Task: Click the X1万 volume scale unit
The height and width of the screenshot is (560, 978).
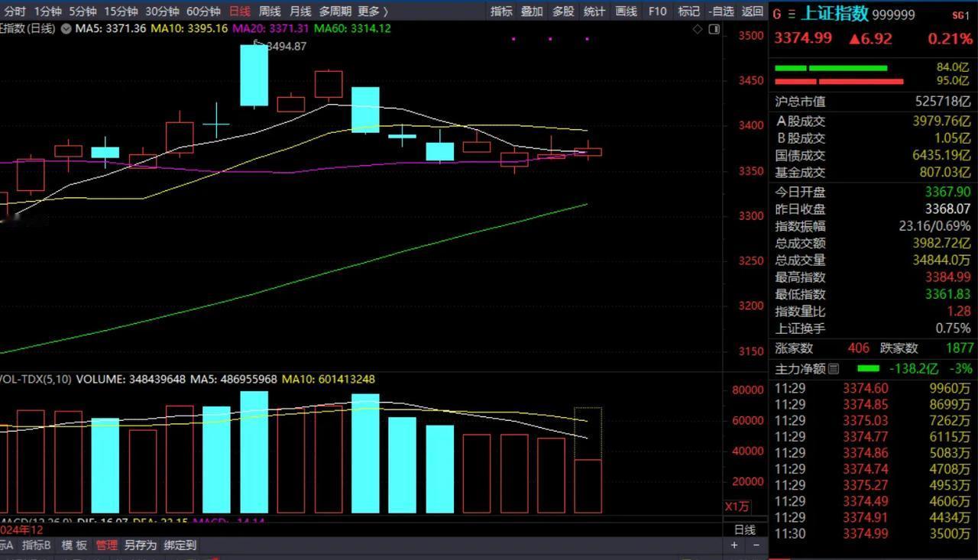Action: (737, 507)
